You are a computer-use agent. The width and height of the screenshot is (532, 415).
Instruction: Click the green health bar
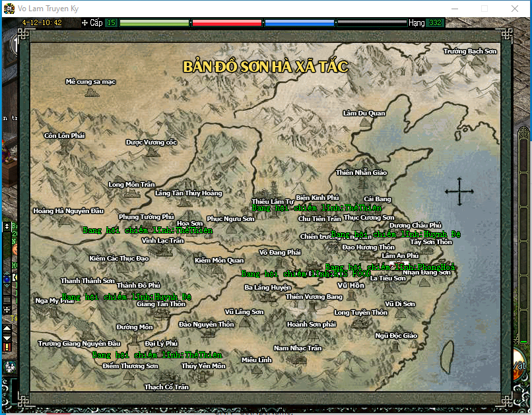[154, 22]
